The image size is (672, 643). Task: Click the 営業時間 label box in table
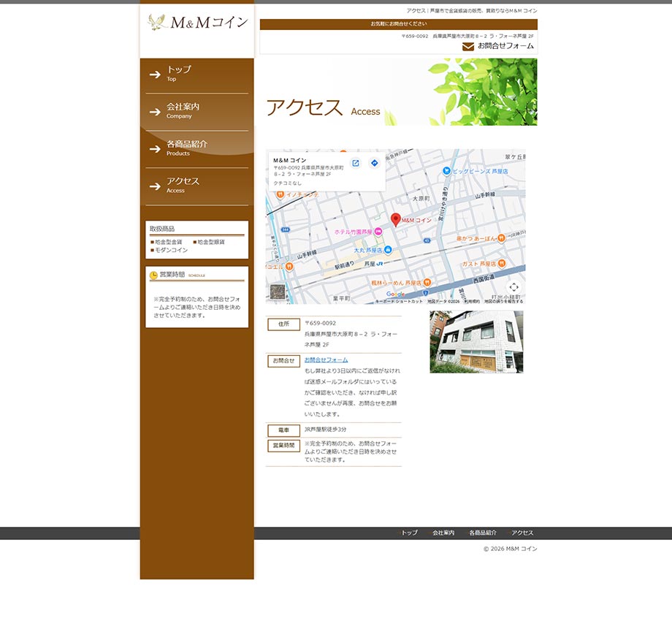283,446
